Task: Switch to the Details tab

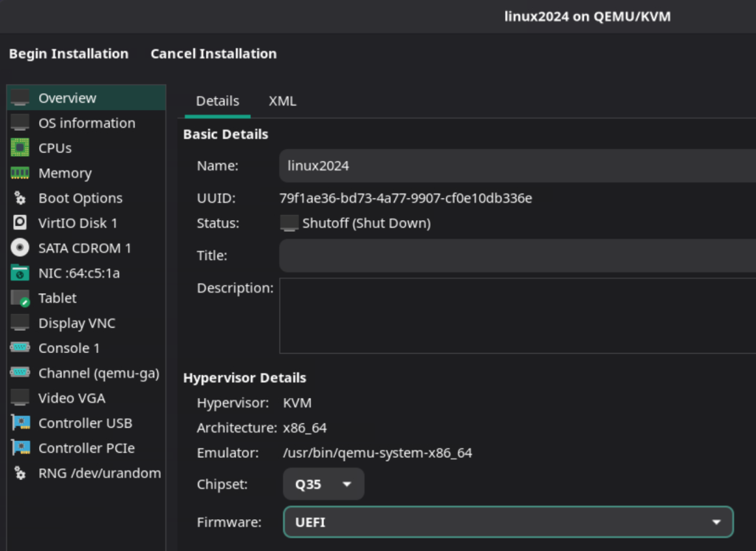Action: point(218,101)
